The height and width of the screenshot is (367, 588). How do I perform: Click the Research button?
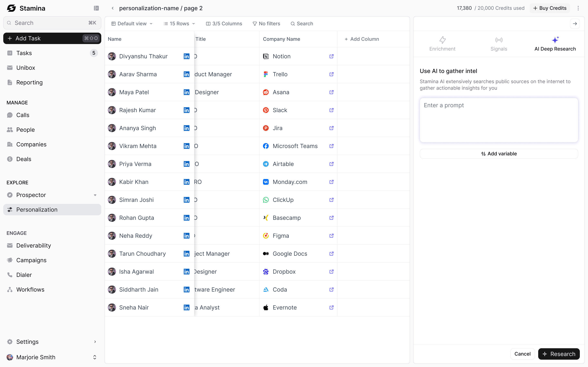point(559,354)
